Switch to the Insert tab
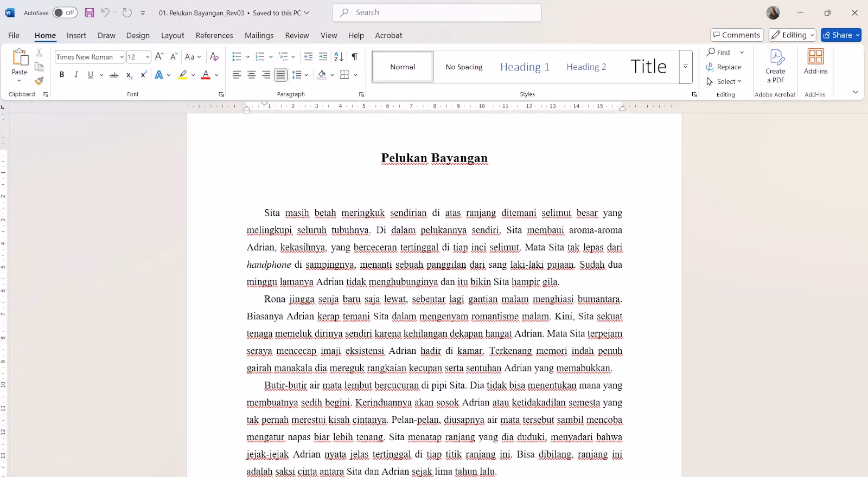 coord(76,35)
